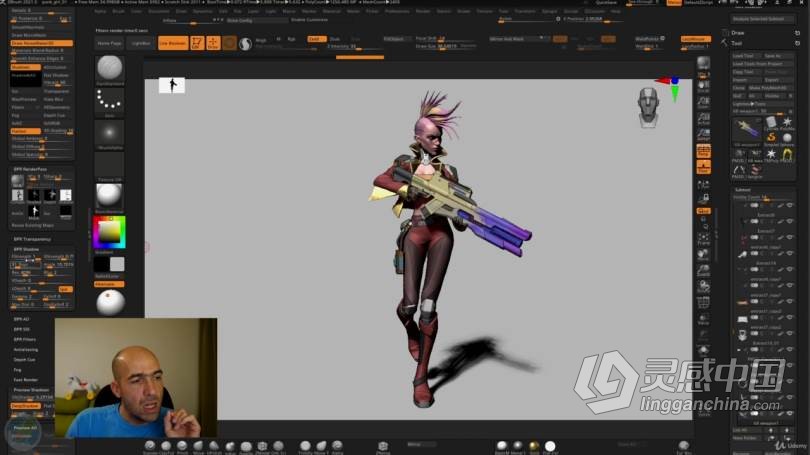Toggle the Persp perspective button
Image resolution: width=810 pixels, height=455 pixels.
coord(703,151)
